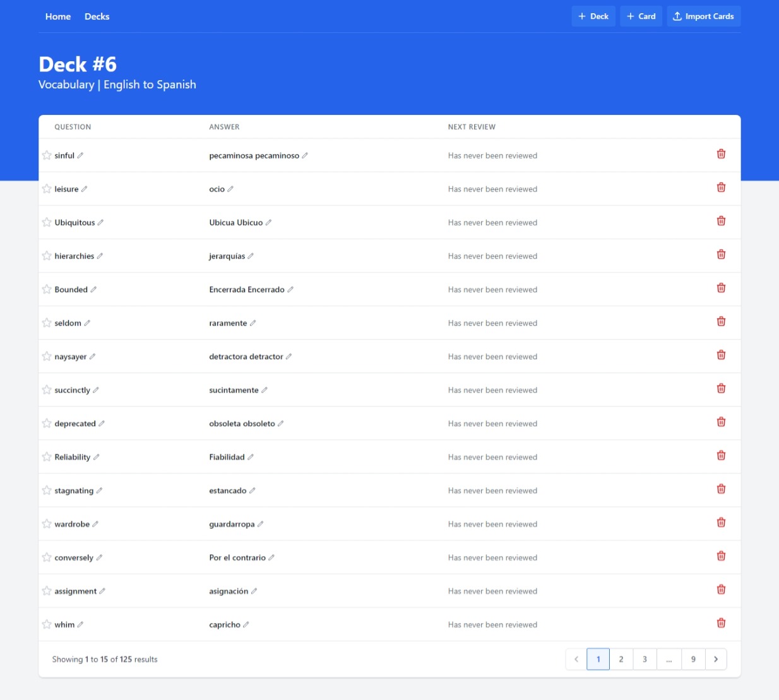Delete the 'Ubiquitous' card
The image size is (779, 700).
tap(721, 221)
